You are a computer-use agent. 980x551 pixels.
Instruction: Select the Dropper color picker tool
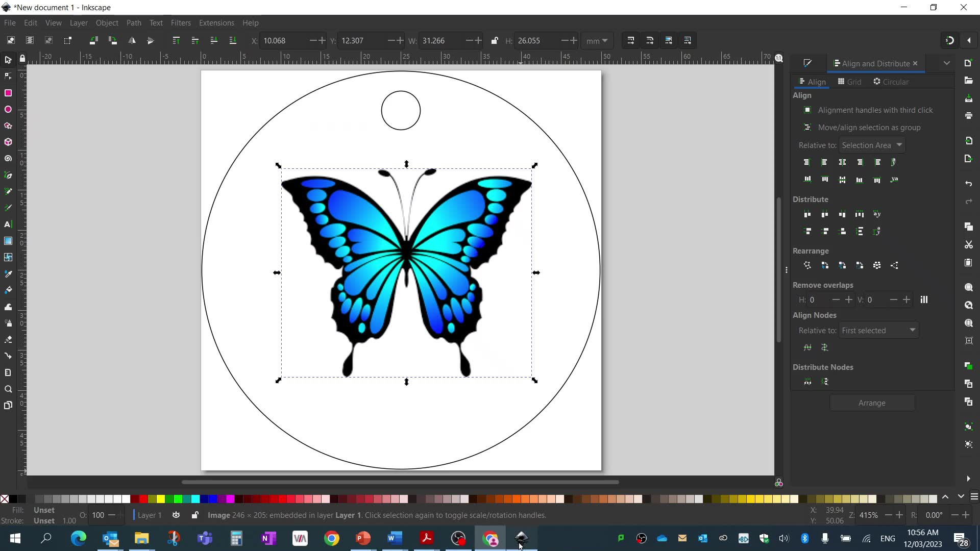(x=8, y=274)
